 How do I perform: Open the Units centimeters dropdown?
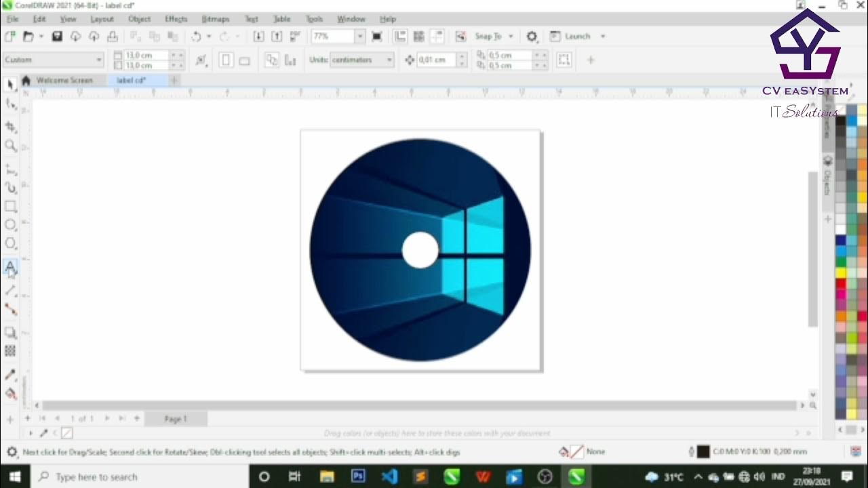[x=389, y=60]
